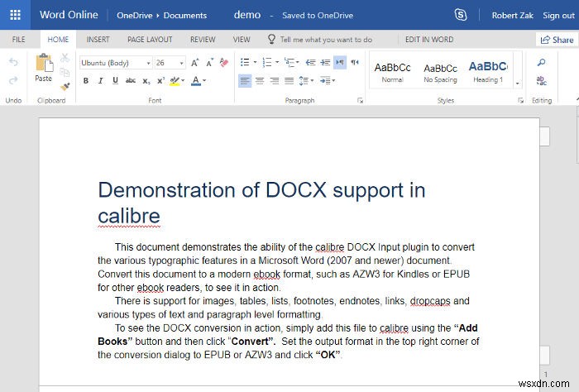
Task: Toggle Superscript formatting
Action: click(x=160, y=80)
